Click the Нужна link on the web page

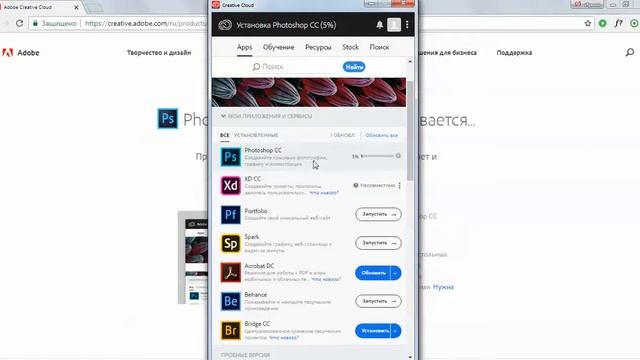pyautogui.click(x=443, y=287)
